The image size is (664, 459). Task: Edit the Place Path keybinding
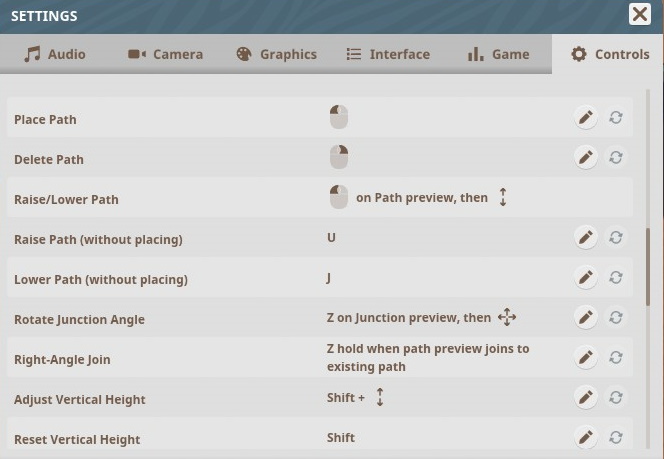click(x=586, y=118)
